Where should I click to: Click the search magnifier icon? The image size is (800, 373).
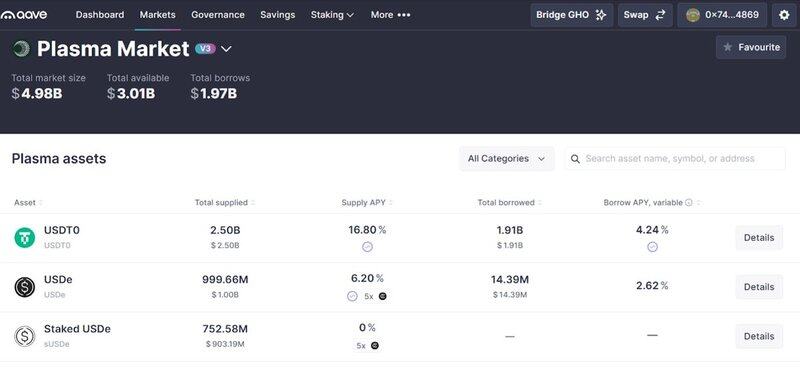pyautogui.click(x=575, y=159)
